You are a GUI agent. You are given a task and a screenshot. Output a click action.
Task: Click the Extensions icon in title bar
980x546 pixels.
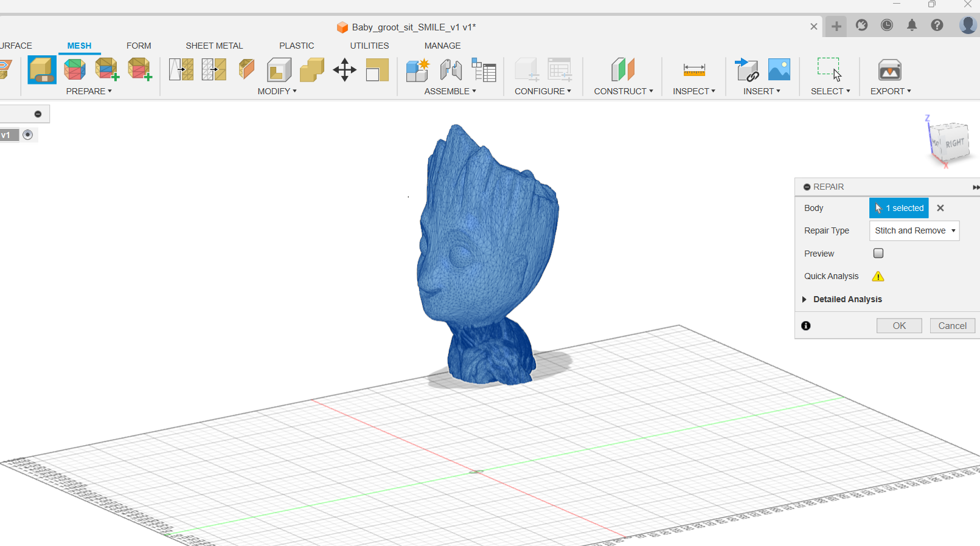861,25
